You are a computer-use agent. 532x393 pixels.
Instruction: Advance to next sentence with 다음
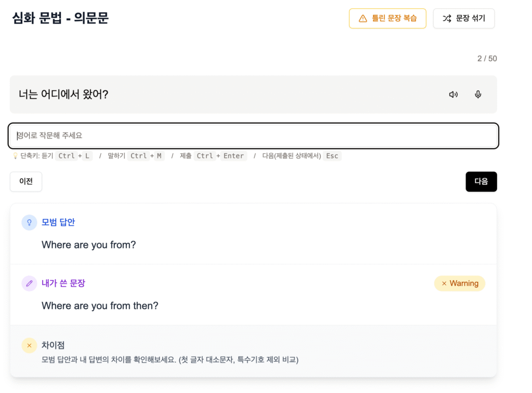481,181
